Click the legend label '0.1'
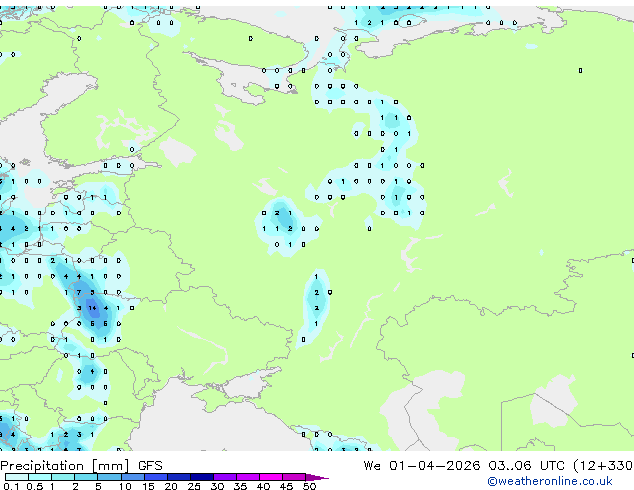The height and width of the screenshot is (490, 634). pyautogui.click(x=11, y=486)
